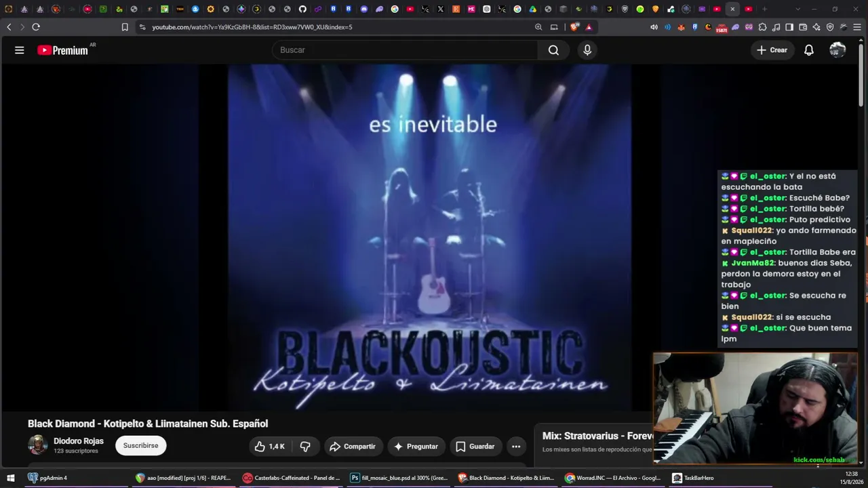This screenshot has width=868, height=488.
Task: Reload the current page
Action: (x=36, y=27)
